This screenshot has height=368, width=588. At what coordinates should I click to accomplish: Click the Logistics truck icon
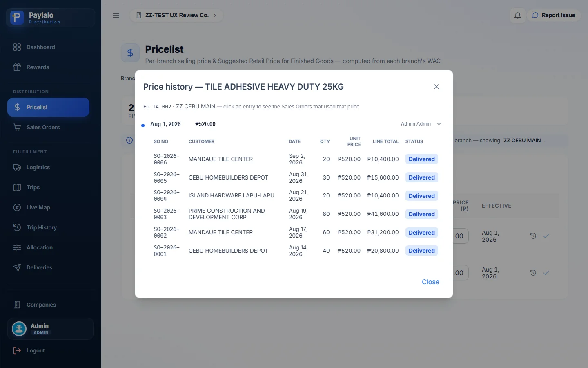[17, 167]
